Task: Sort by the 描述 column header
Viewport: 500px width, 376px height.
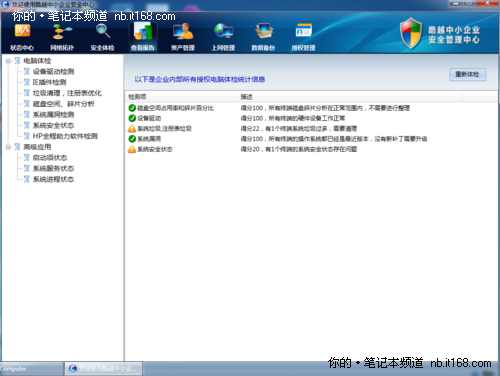Action: [x=350, y=97]
